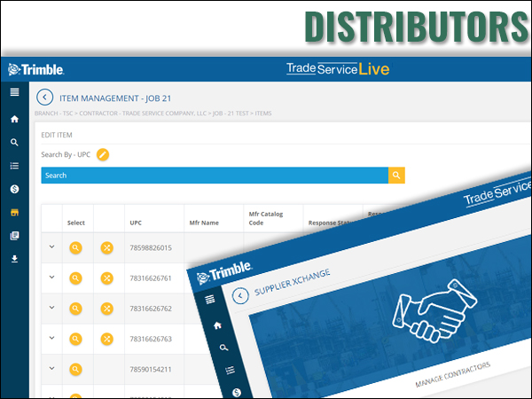This screenshot has width=532, height=399.
Task: Open the hamburger menu in Item Management sidebar
Action: pos(14,92)
